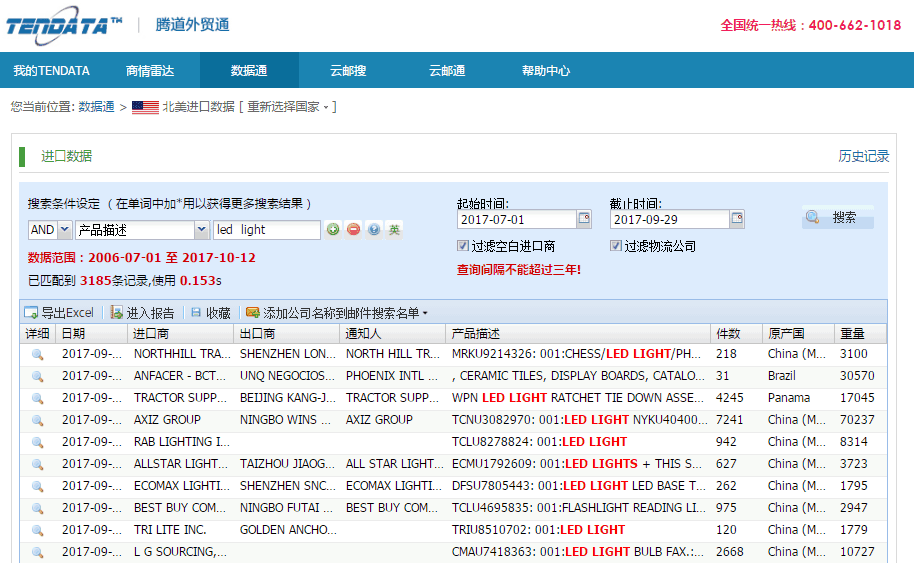The image size is (914, 563).
Task: Click the 英 language switch icon
Action: pyautogui.click(x=394, y=230)
